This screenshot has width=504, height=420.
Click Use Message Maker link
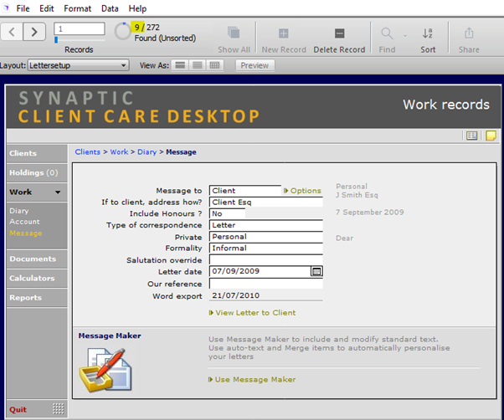[252, 380]
